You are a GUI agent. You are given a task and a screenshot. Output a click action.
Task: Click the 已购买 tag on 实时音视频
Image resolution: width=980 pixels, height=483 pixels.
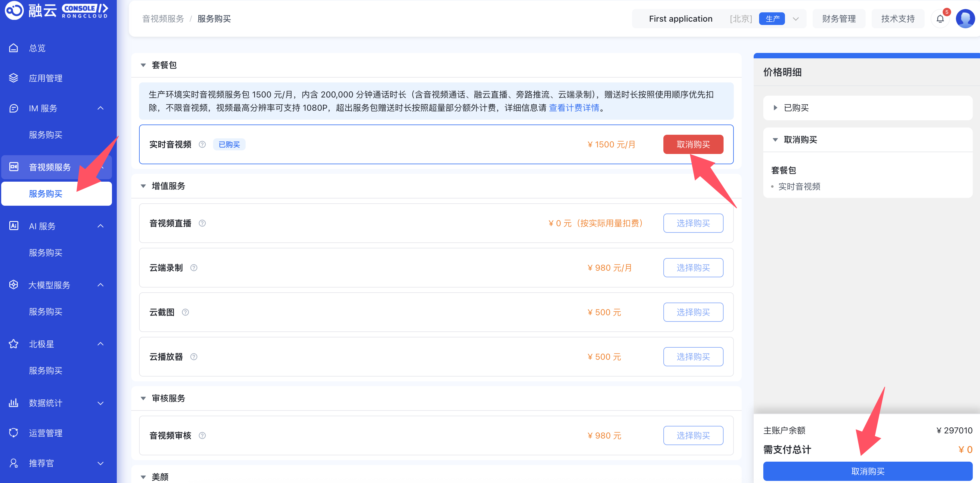tap(229, 144)
